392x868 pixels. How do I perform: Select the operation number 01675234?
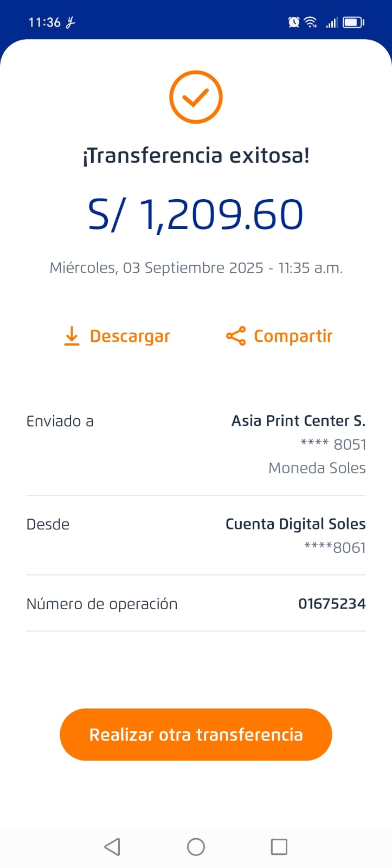click(x=332, y=604)
